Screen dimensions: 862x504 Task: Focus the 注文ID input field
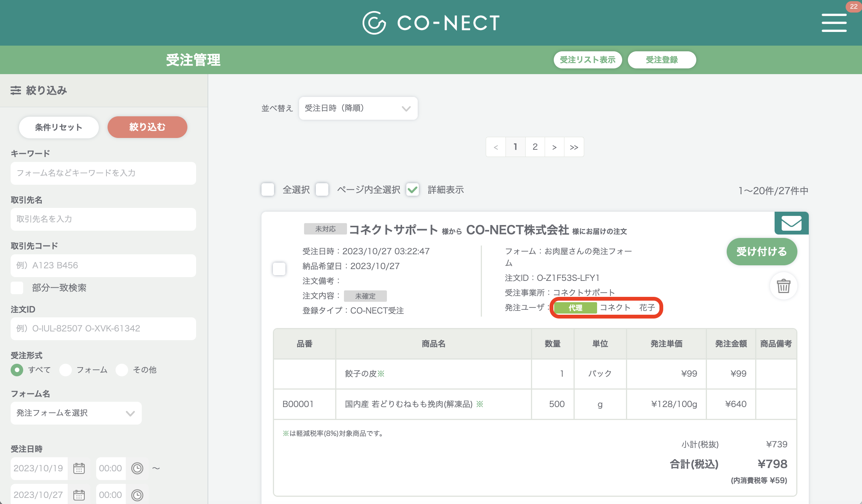coord(103,329)
